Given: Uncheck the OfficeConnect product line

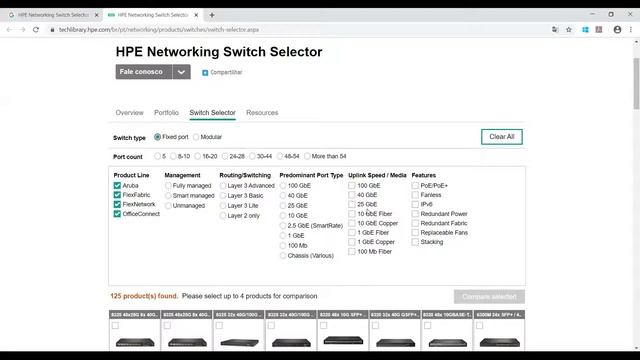Looking at the screenshot, I should 117,214.
